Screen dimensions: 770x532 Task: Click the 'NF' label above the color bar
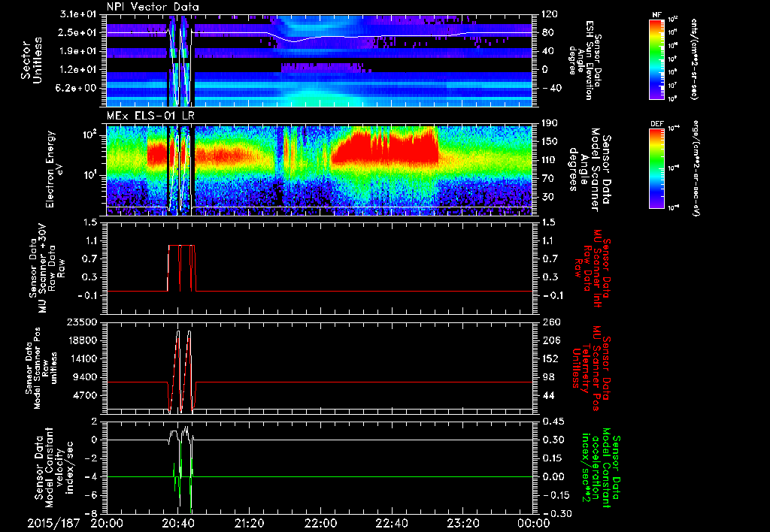click(x=657, y=15)
